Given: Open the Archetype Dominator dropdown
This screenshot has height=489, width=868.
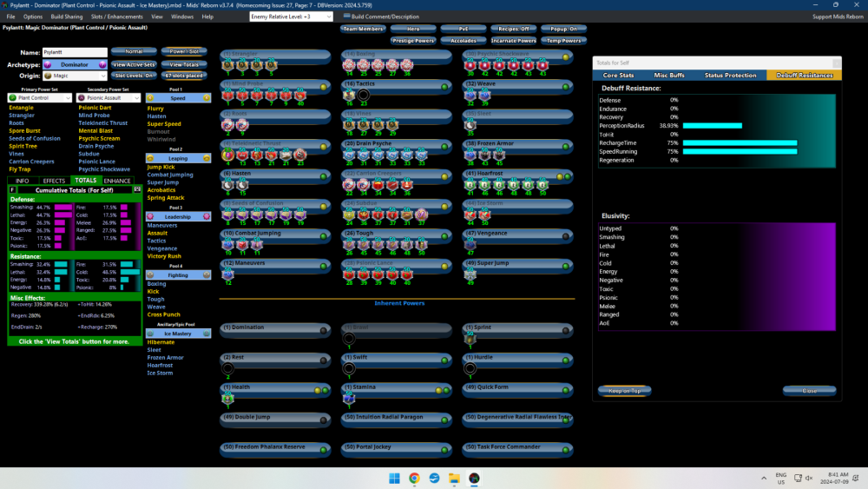Looking at the screenshot, I should tap(75, 65).
